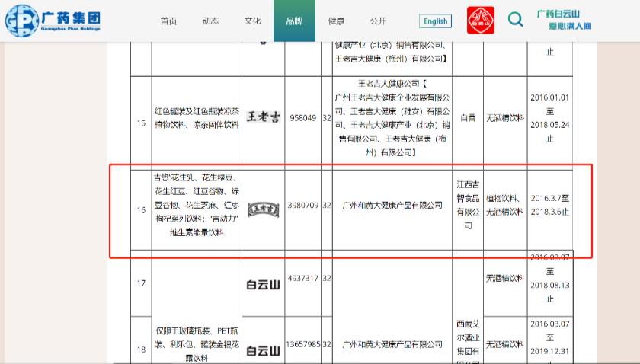Click the 广药集团 logo
The width and height of the screenshot is (640, 364).
click(x=53, y=21)
